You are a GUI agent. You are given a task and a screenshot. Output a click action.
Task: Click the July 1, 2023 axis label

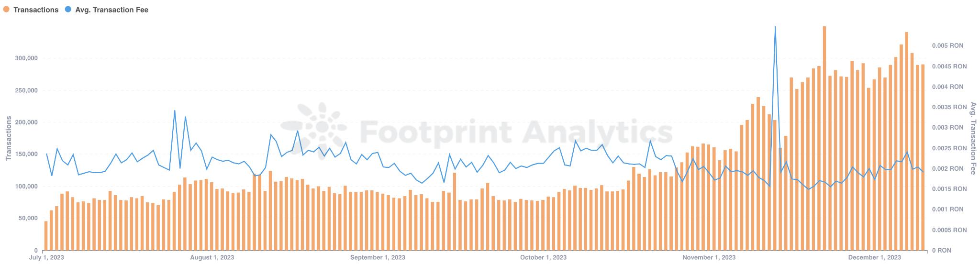47,257
